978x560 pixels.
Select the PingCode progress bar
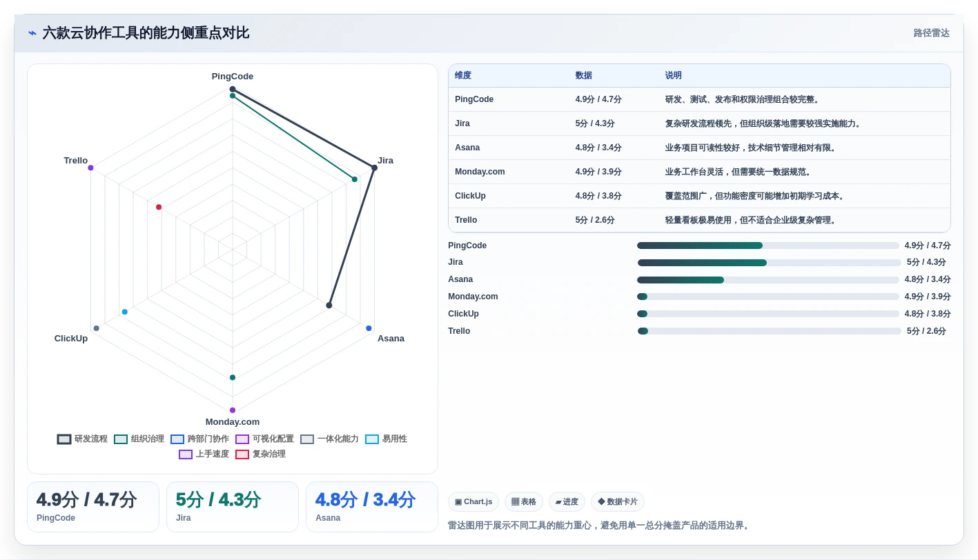(768, 246)
